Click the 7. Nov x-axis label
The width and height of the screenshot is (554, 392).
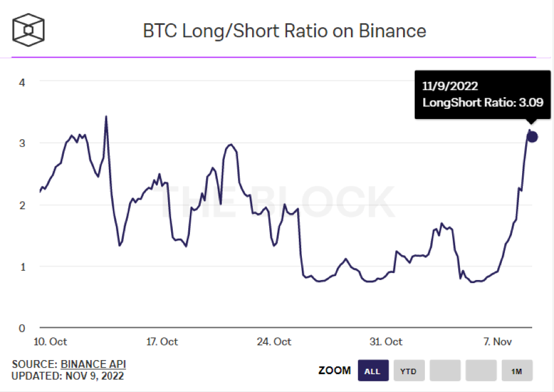pos(497,342)
